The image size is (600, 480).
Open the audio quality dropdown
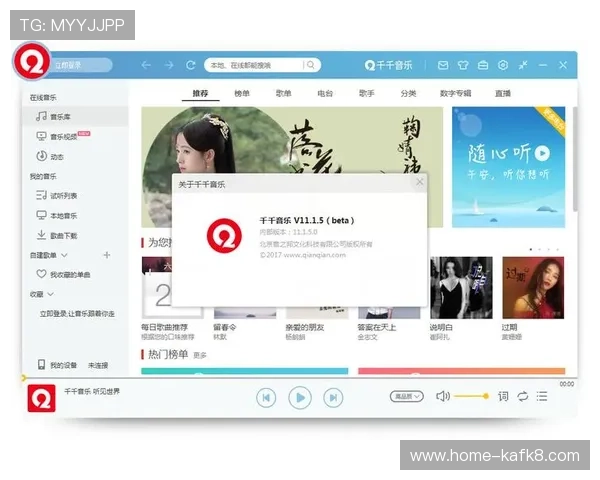(x=407, y=396)
